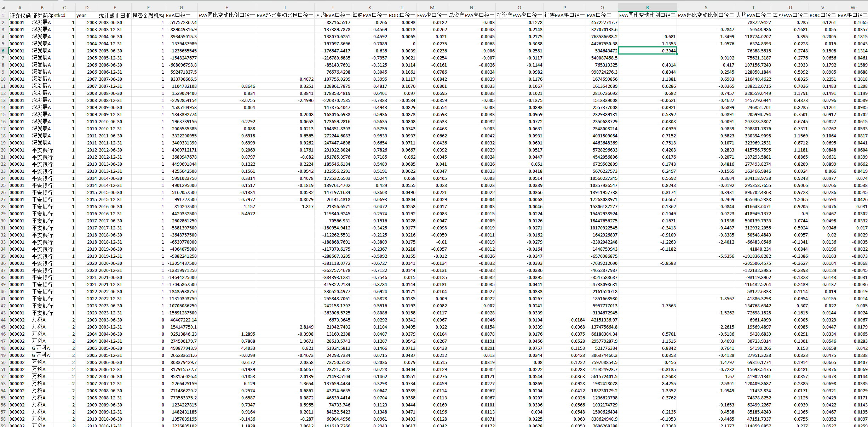868x427 pixels.
Task: Click column W header
Action: click(853, 7)
